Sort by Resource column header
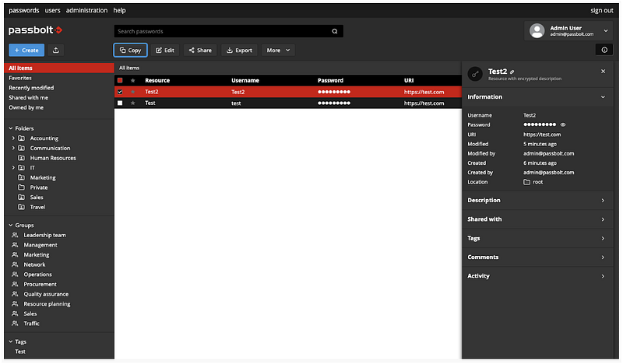 click(x=157, y=80)
